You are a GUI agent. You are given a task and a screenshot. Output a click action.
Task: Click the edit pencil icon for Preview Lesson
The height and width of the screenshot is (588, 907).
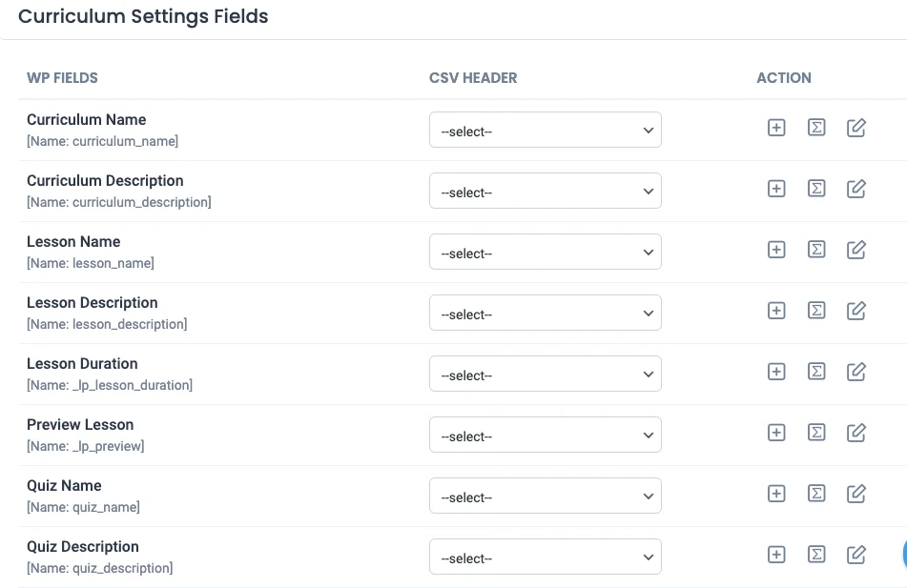point(856,433)
